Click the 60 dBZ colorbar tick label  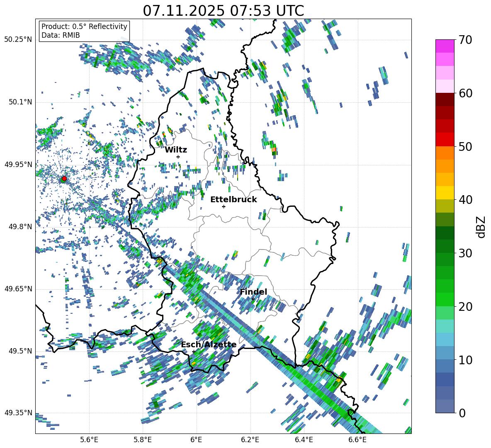coord(465,93)
